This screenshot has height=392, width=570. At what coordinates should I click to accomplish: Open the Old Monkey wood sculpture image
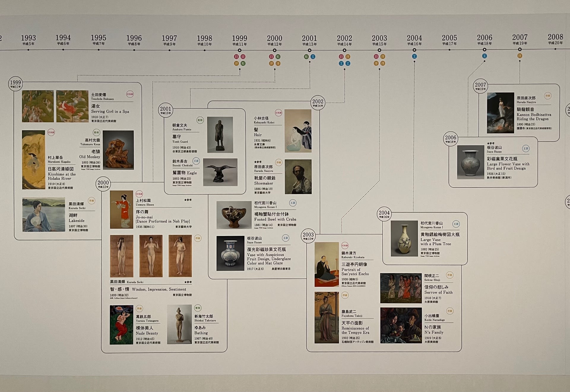click(118, 150)
